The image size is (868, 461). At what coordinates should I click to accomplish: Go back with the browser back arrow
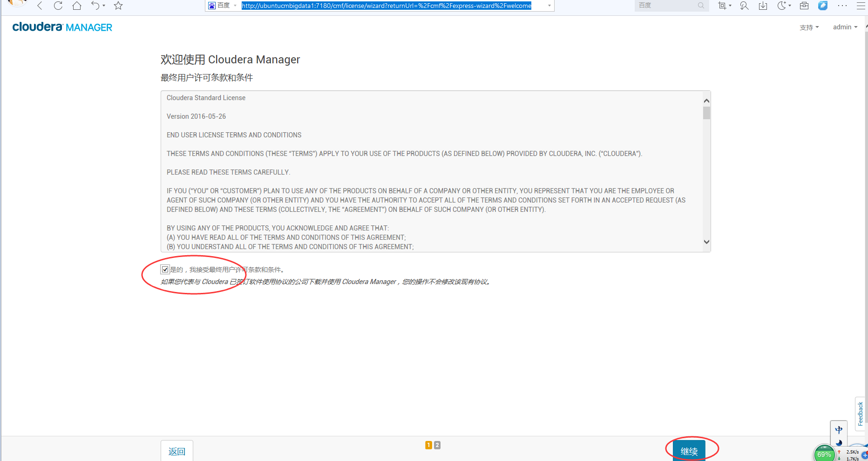point(40,6)
